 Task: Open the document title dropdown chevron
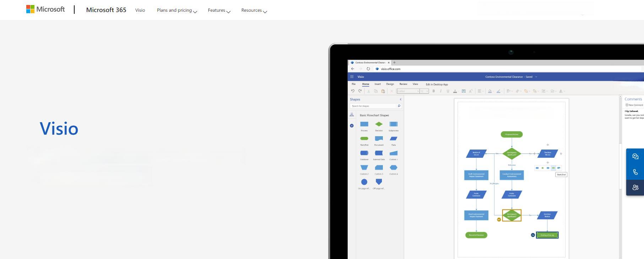pos(536,77)
